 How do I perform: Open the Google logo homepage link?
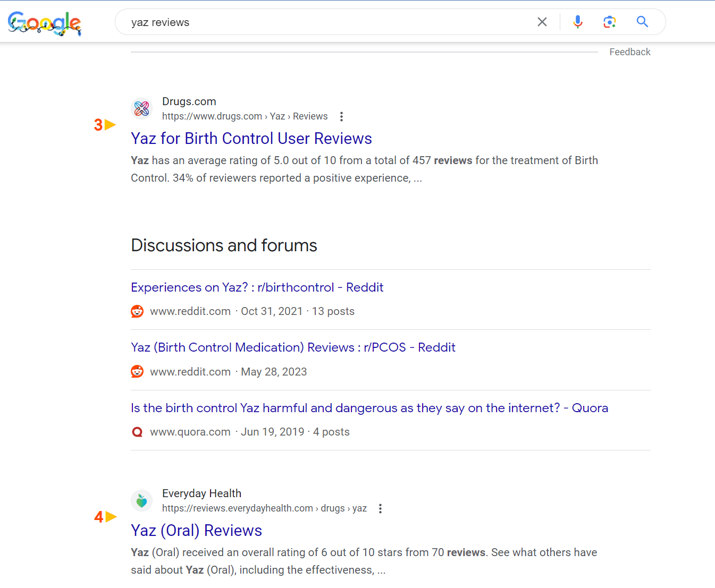[x=45, y=23]
